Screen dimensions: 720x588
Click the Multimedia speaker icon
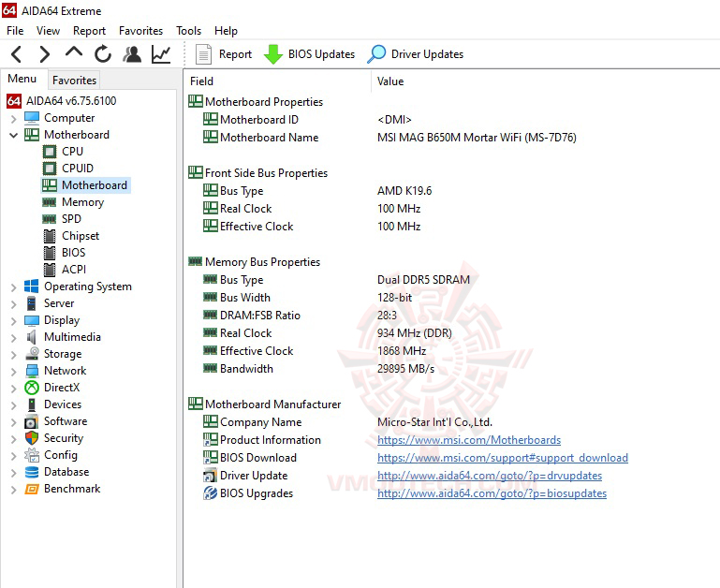click(31, 337)
